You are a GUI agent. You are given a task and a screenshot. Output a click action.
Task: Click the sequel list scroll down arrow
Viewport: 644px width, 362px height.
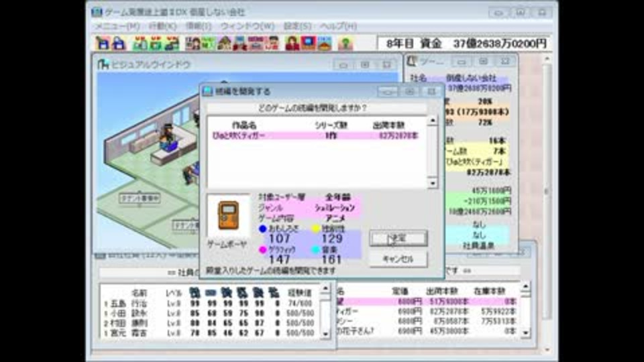pyautogui.click(x=432, y=183)
